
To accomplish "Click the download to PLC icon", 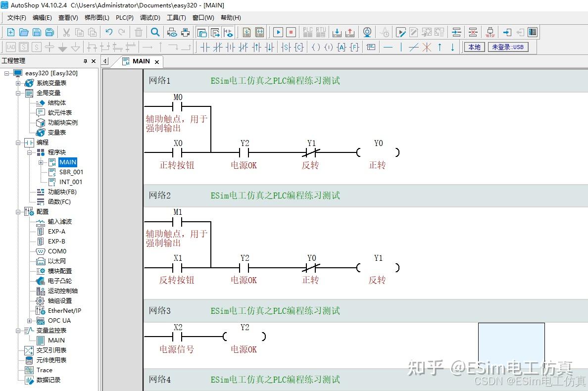I will click(x=337, y=32).
